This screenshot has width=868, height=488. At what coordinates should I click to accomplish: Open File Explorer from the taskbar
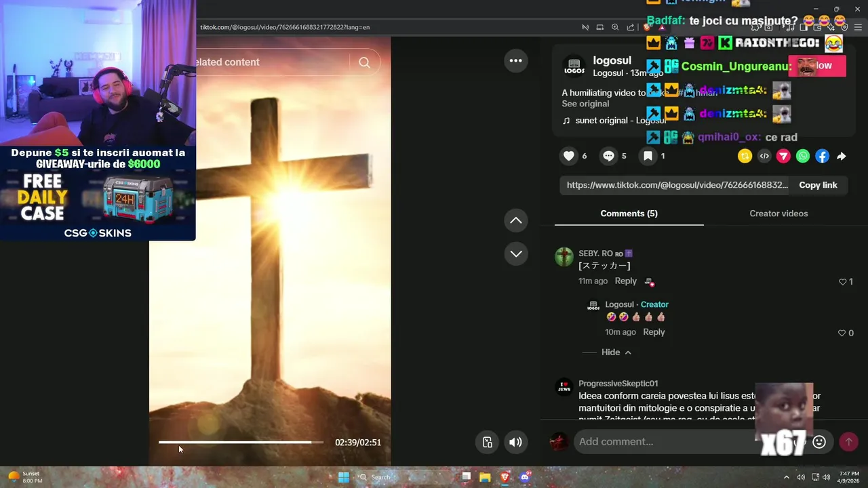click(x=485, y=477)
